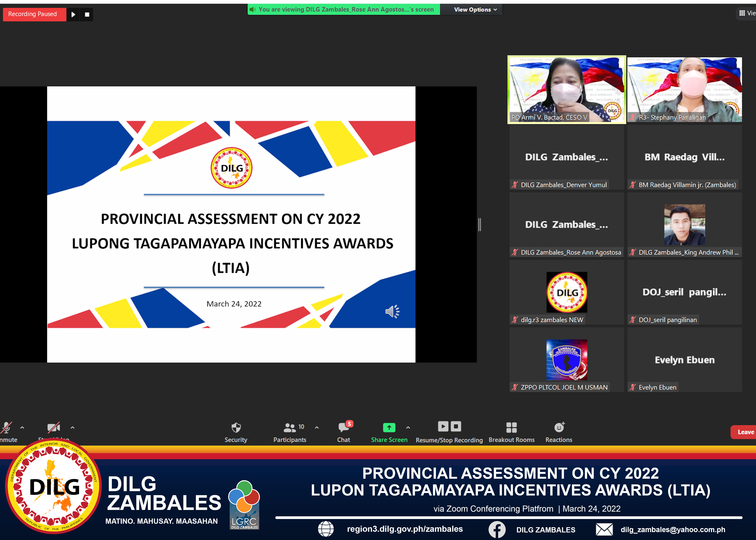Viewport: 756px width, 540px height.
Task: Click the Resume recording play icon in toolbar
Action: [443, 426]
